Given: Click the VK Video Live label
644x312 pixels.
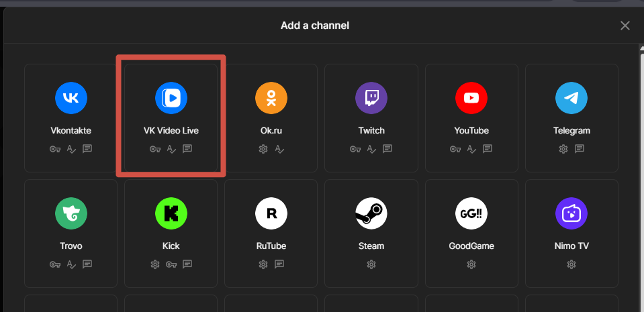Looking at the screenshot, I should [x=171, y=131].
